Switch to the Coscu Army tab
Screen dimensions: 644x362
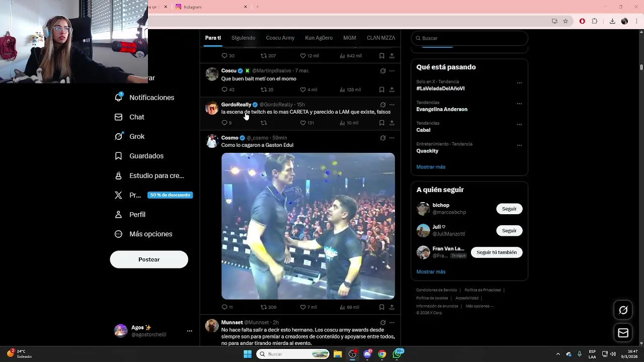(280, 38)
